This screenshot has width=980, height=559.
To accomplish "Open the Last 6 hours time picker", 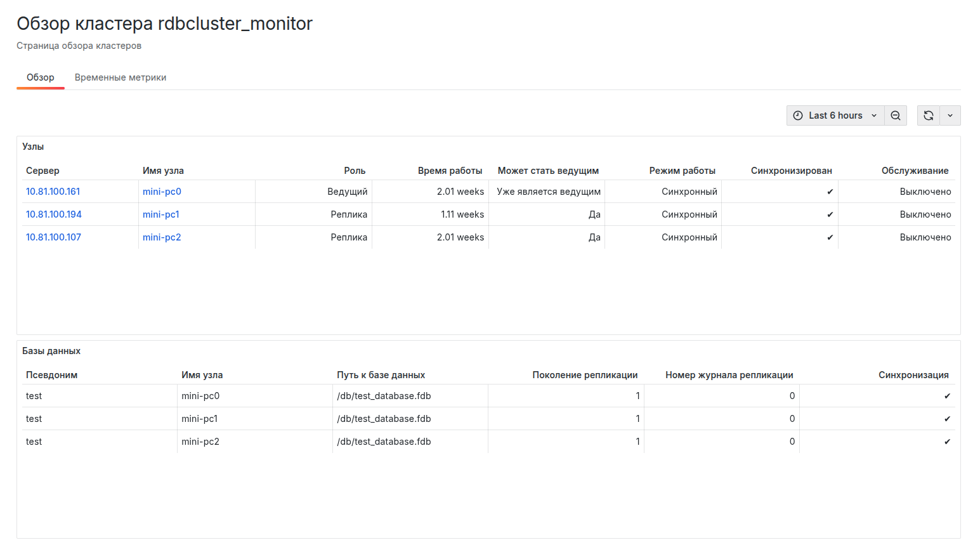I will click(835, 115).
